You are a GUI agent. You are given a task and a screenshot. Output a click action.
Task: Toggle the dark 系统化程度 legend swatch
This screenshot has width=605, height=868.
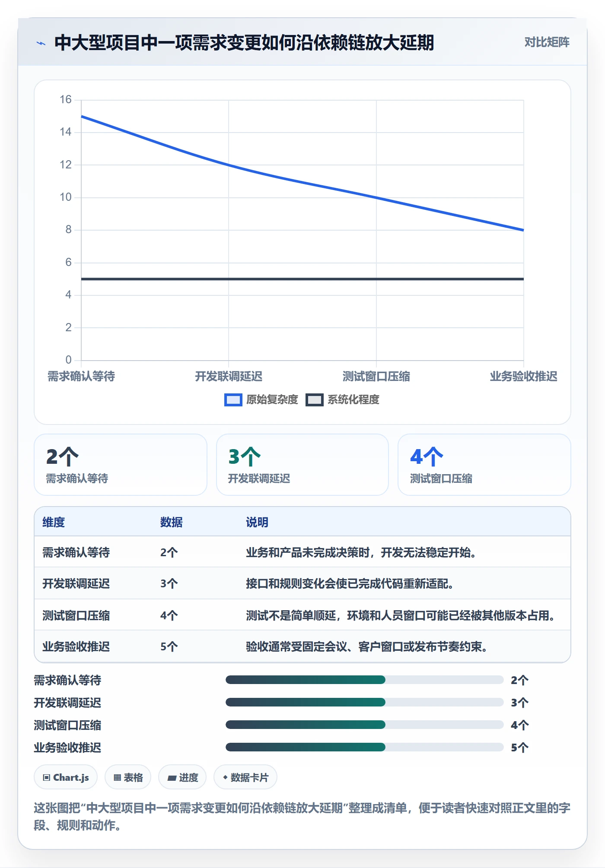tap(314, 400)
